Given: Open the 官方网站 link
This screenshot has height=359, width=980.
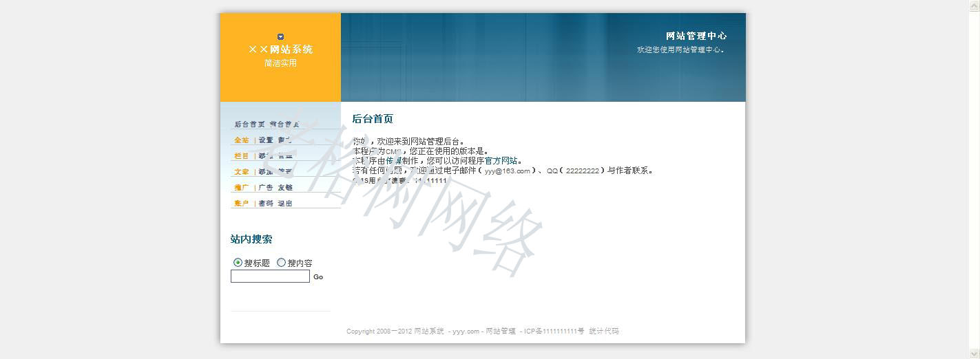Looking at the screenshot, I should 501,161.
